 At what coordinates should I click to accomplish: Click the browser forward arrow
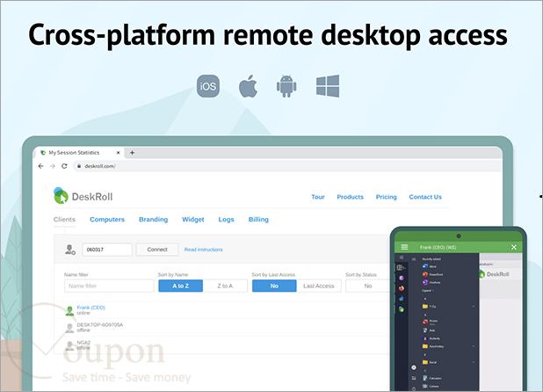tap(53, 166)
